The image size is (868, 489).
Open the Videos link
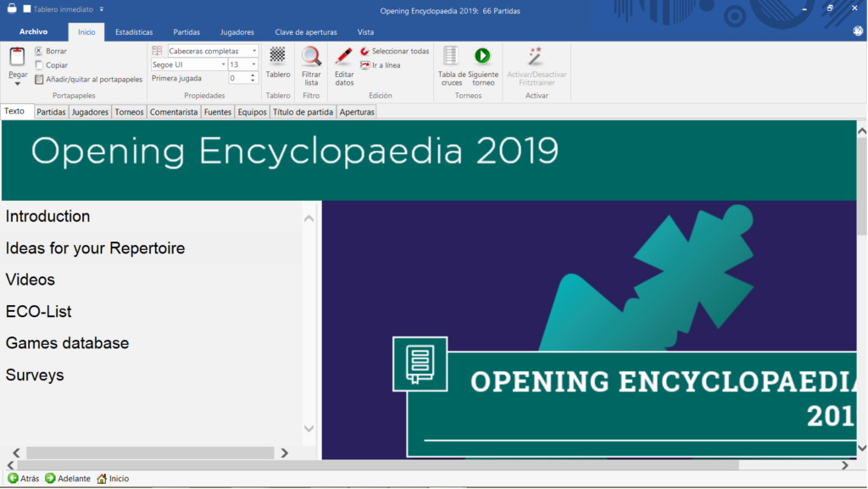click(31, 280)
